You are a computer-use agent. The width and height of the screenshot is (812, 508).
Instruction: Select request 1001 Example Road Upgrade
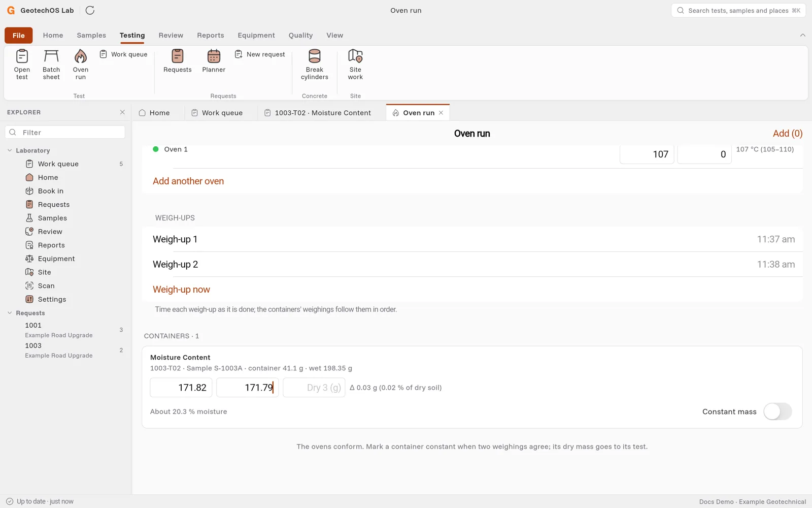(x=65, y=330)
